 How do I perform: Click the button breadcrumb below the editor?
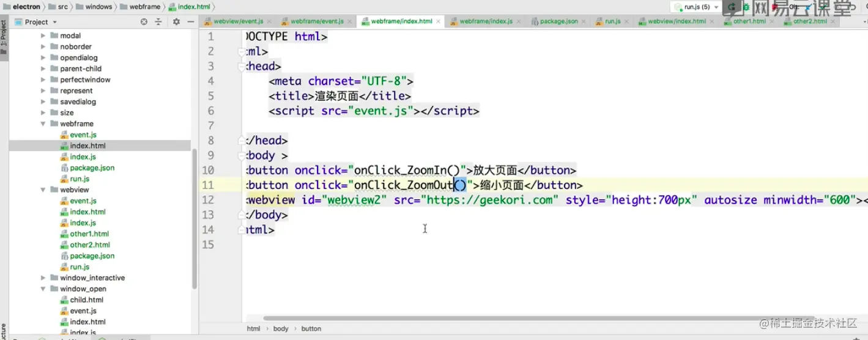(311, 328)
